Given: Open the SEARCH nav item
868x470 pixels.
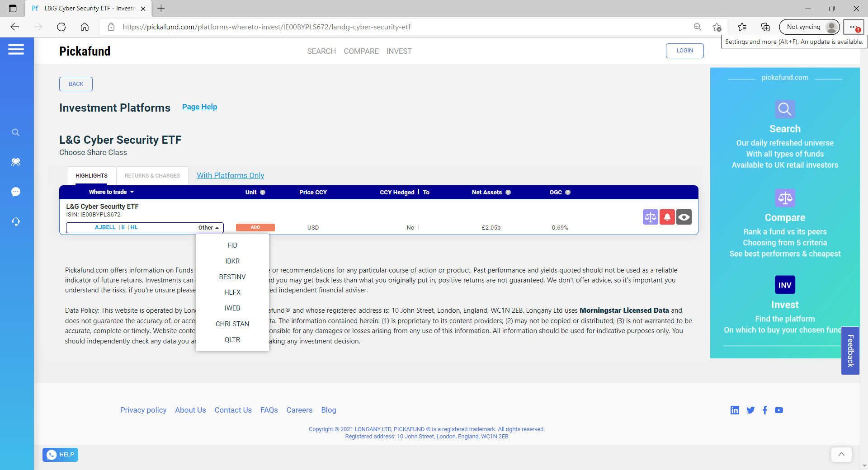Looking at the screenshot, I should click(321, 51).
